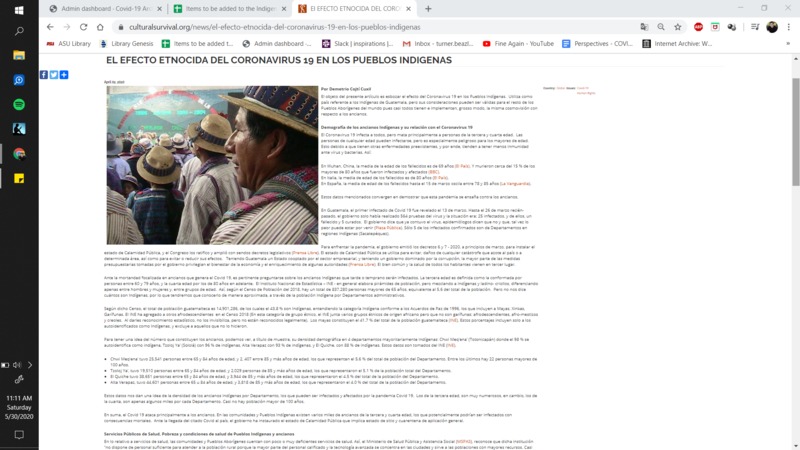Open the Admin dashboard bookmark
Viewport: 800px width, 450px height.
(x=277, y=44)
